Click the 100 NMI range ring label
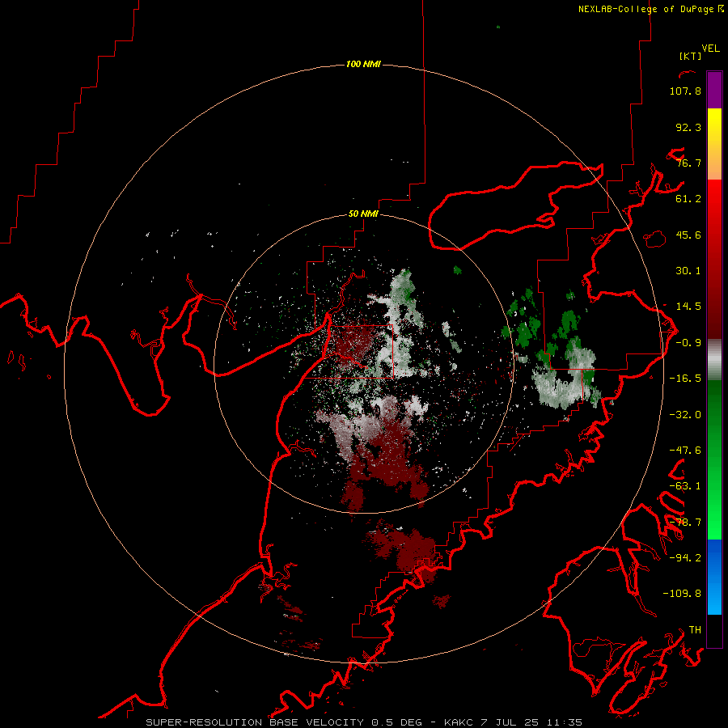Viewport: 728px width, 728px height. pos(363,64)
